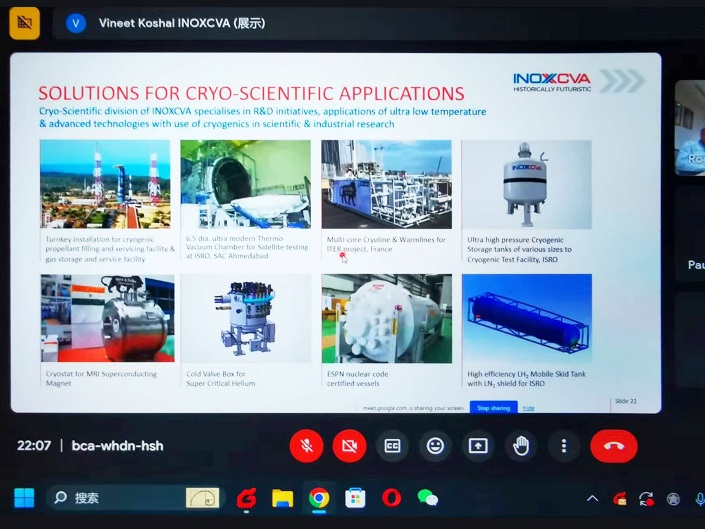The height and width of the screenshot is (529, 705).
Task: Click the INOXCVA logo on slide
Action: click(552, 82)
